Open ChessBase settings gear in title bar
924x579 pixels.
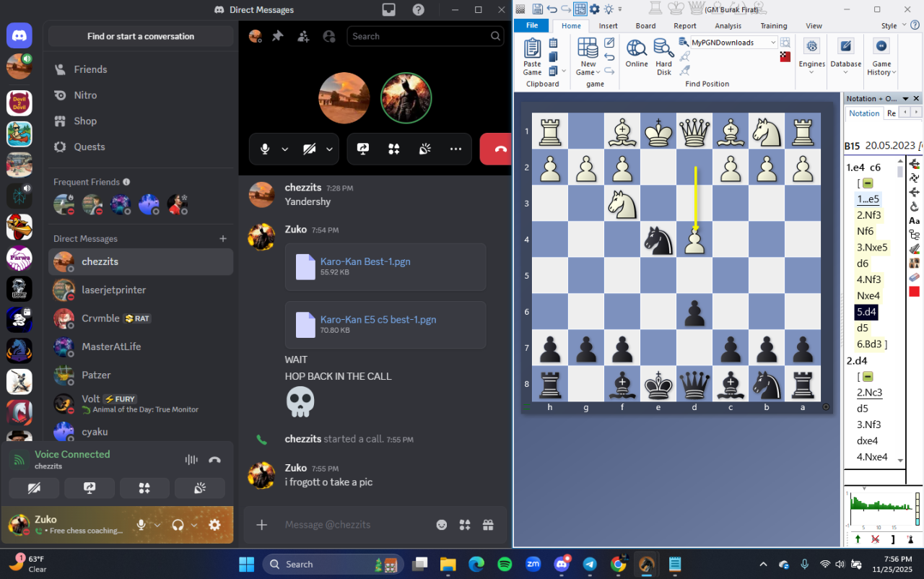pos(594,9)
